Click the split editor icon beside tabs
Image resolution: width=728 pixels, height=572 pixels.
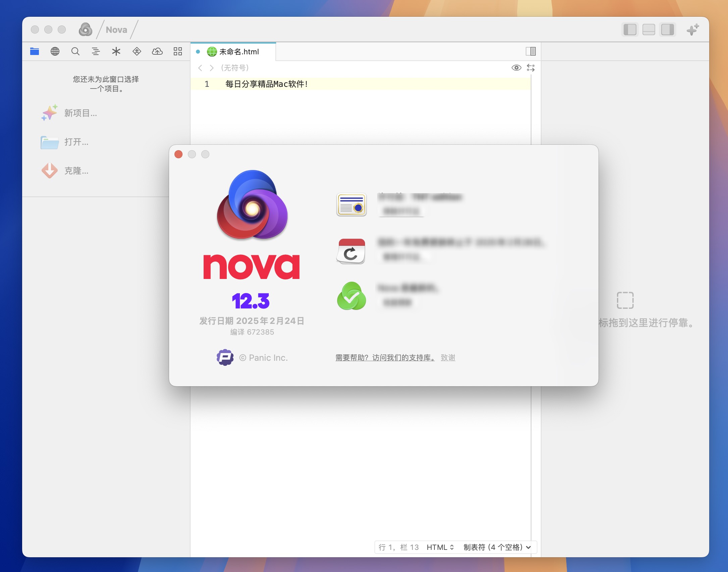tap(531, 51)
